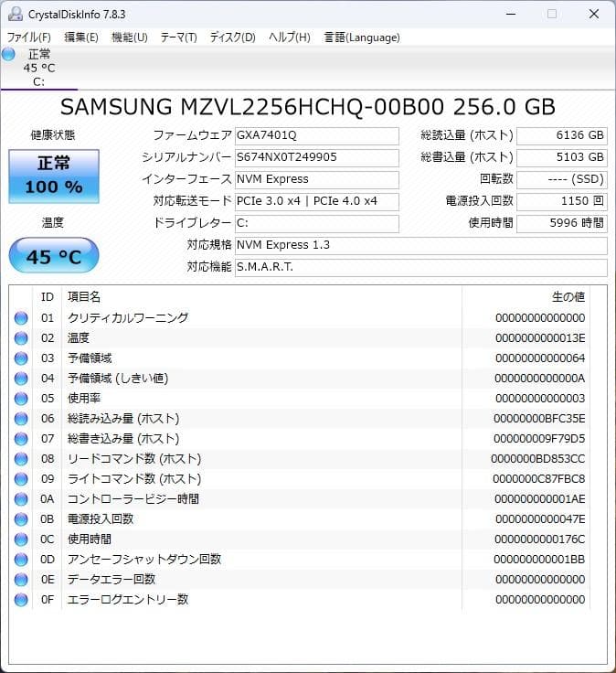Image resolution: width=616 pixels, height=673 pixels.
Task: Click the 対応規格 field NVM Express 1.3
Action: [420, 245]
